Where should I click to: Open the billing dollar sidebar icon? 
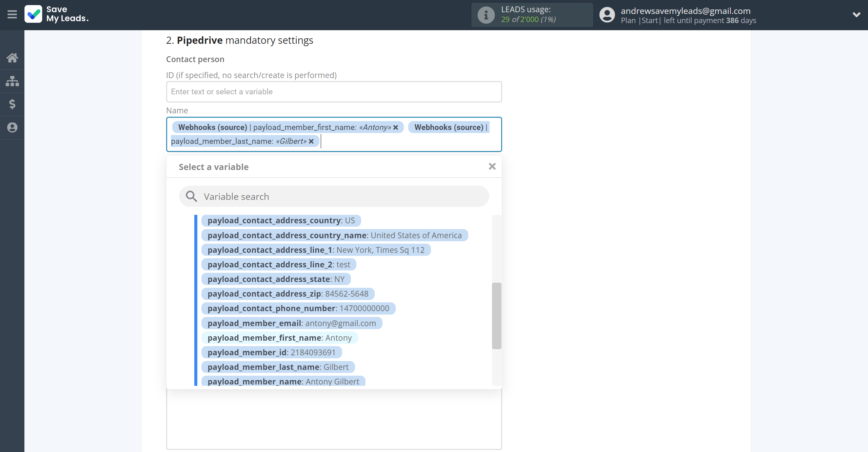coord(12,104)
